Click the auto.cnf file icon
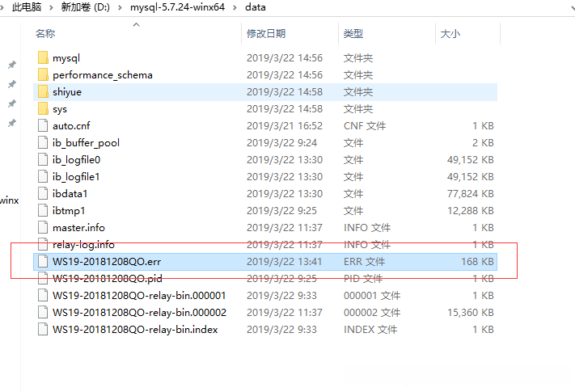575x392 pixels. [43, 125]
